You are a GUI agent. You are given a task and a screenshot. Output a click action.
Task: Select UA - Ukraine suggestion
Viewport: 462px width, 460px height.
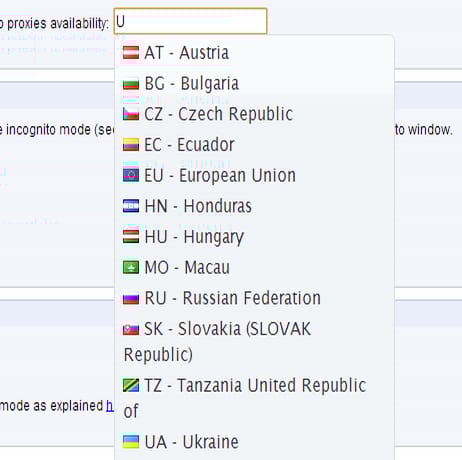(x=254, y=442)
